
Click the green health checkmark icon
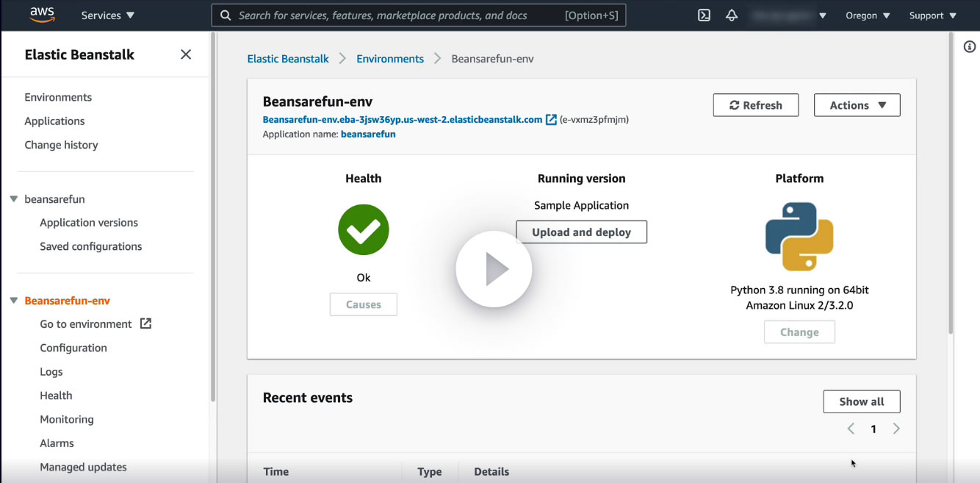364,229
